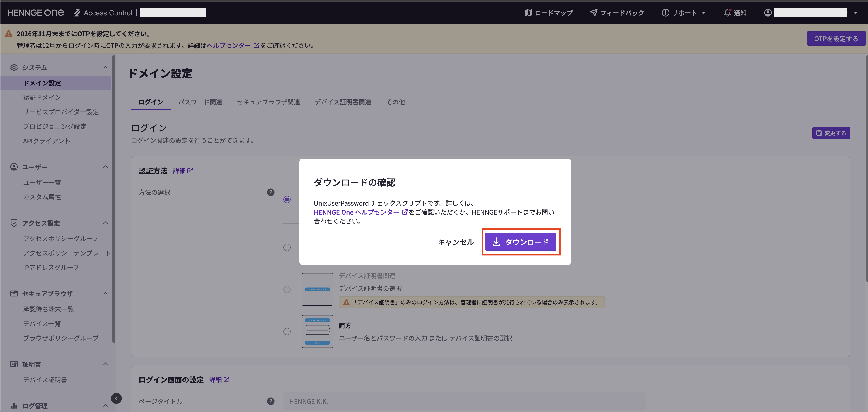Open the HENNGE One Help Center link

click(x=361, y=212)
